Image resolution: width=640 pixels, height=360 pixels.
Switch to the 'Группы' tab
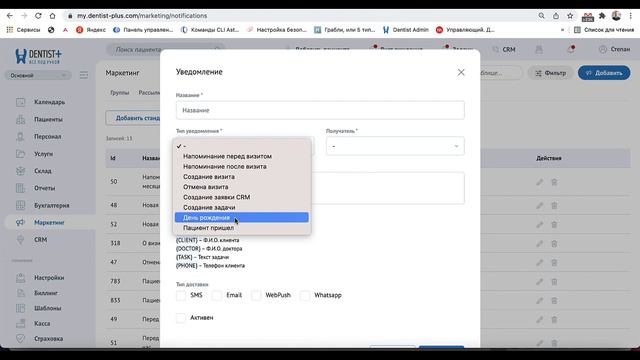(120, 93)
